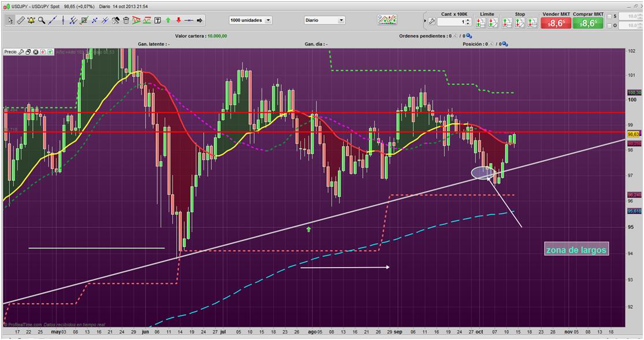
Task: Click the Precio panel duplicate-windows icon
Action: tap(28, 52)
